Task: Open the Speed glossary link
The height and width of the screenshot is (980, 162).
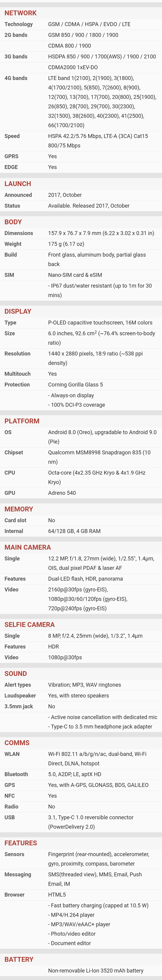Action: [12, 136]
